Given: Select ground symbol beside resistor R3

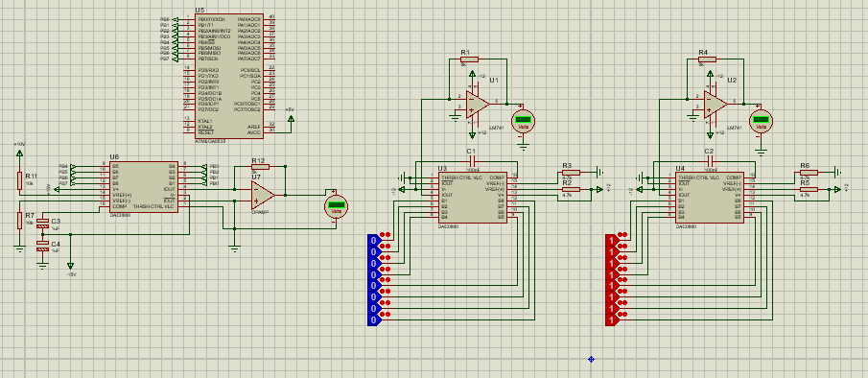Looking at the screenshot, I should [600, 172].
